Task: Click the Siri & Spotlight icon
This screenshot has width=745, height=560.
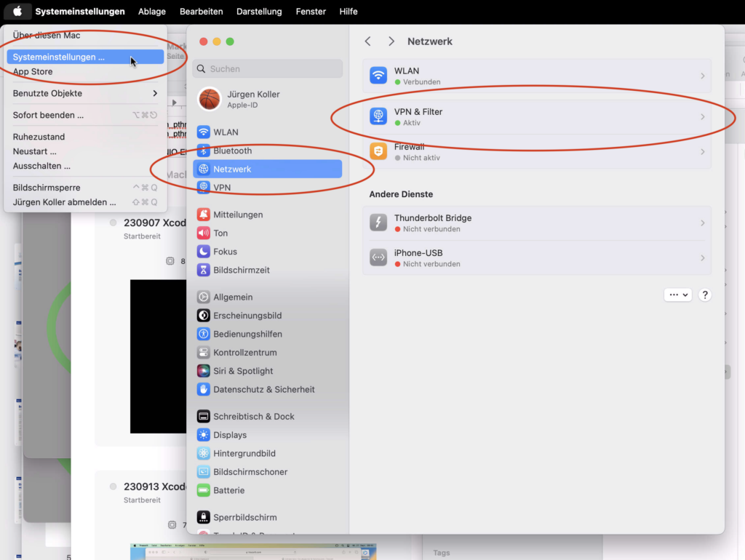Action: tap(204, 371)
